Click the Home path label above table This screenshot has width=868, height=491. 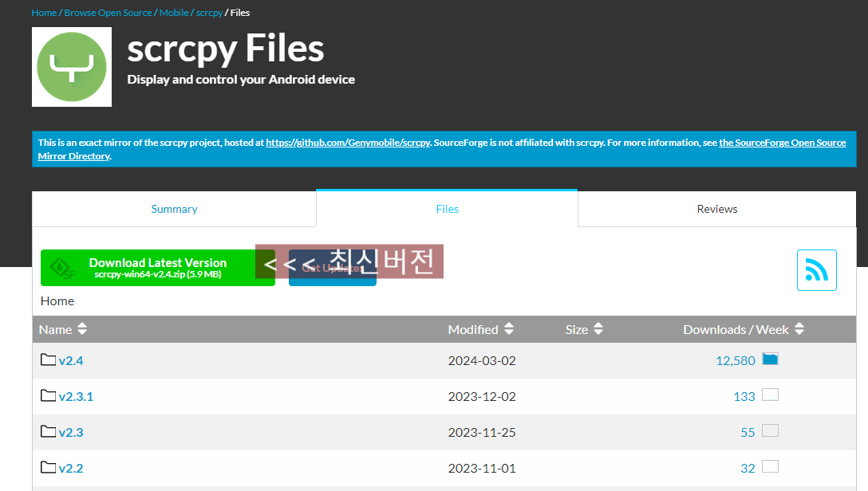57,300
